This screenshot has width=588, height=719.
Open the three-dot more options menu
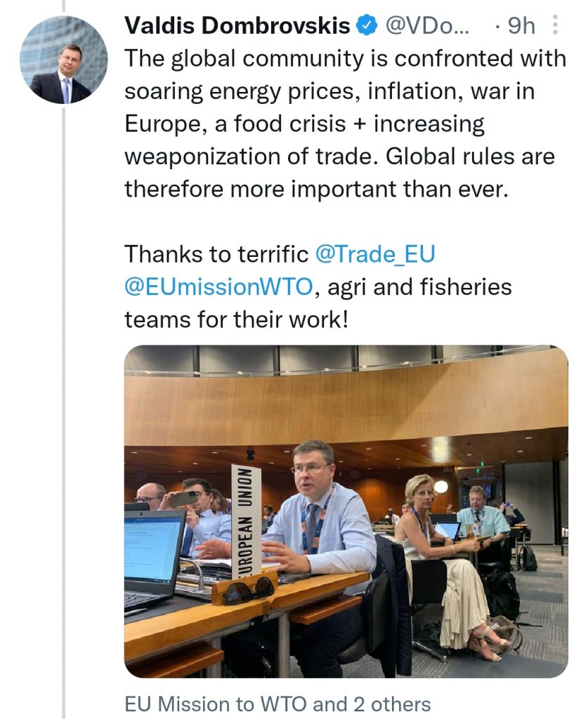pos(555,25)
